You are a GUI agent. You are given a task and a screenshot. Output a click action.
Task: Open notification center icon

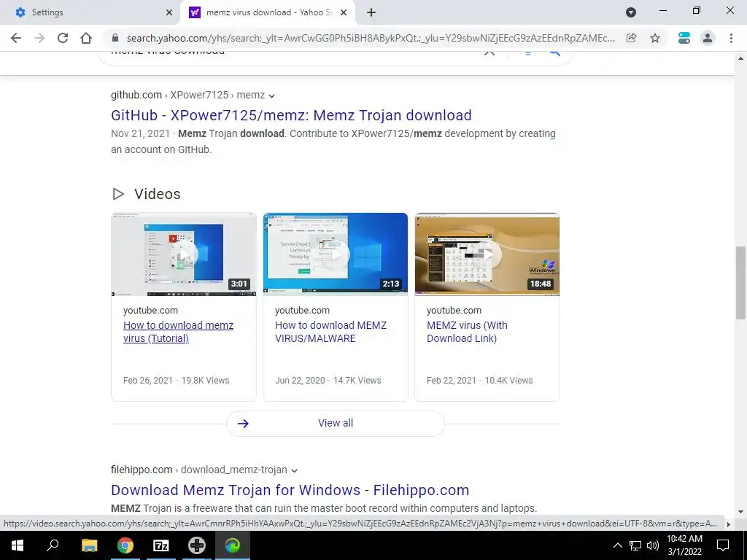(x=723, y=545)
